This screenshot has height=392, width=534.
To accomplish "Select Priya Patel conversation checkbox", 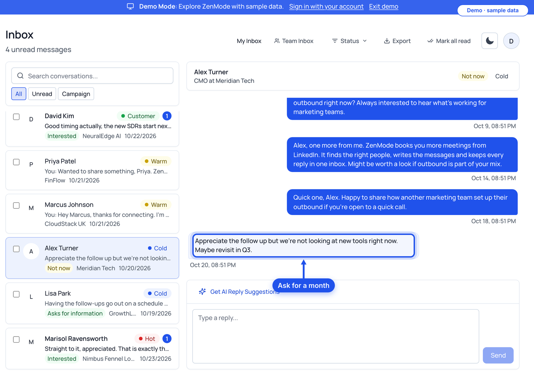I will point(16,162).
